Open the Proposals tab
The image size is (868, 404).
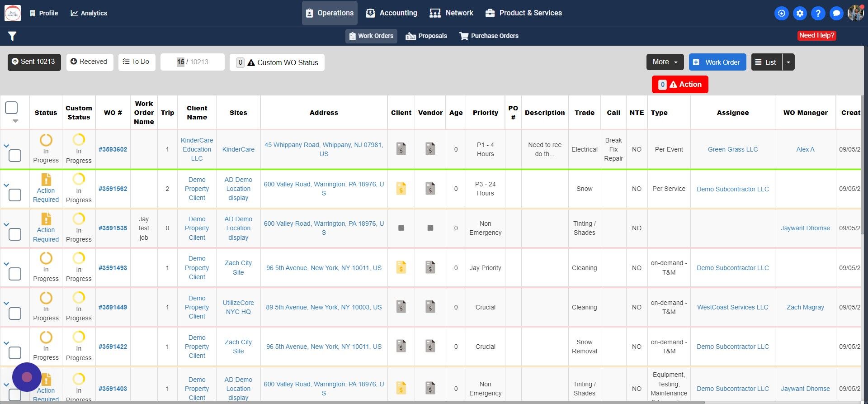point(426,36)
